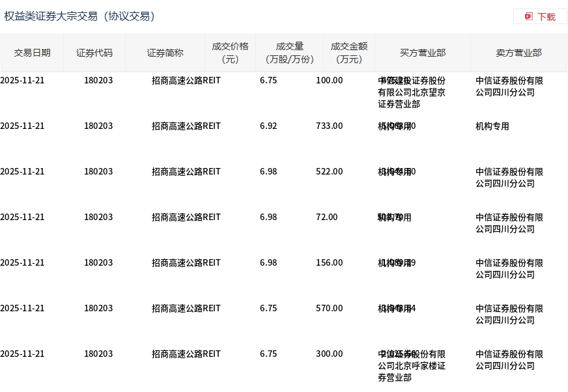Click the 成交价格(元) column header

(230, 53)
